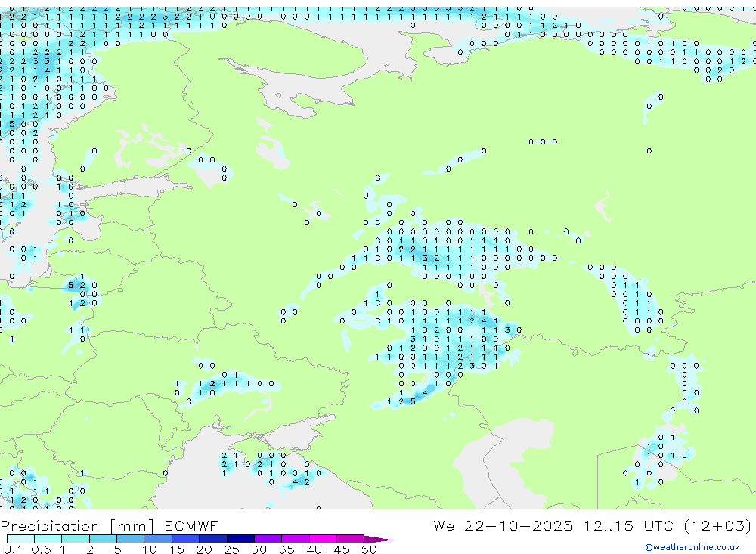Click the 0.1–0.5 mm palest legend swatch
The image size is (756, 554).
tap(20, 539)
